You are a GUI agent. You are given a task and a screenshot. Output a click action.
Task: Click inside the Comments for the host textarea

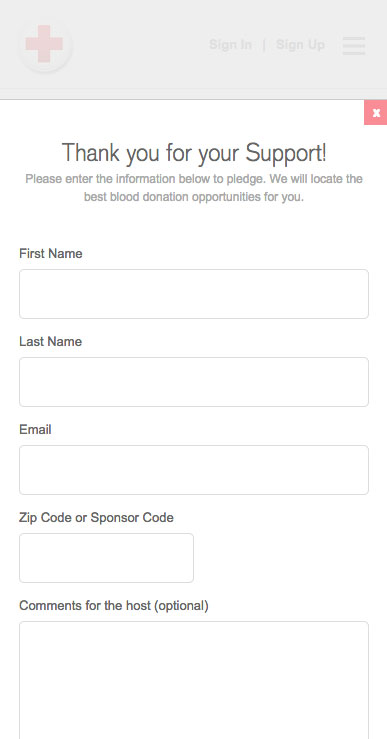(194, 680)
